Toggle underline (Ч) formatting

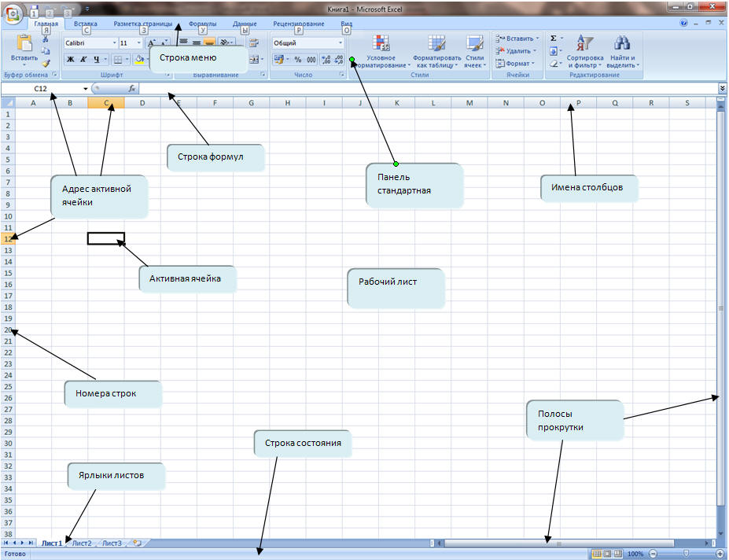(x=97, y=60)
